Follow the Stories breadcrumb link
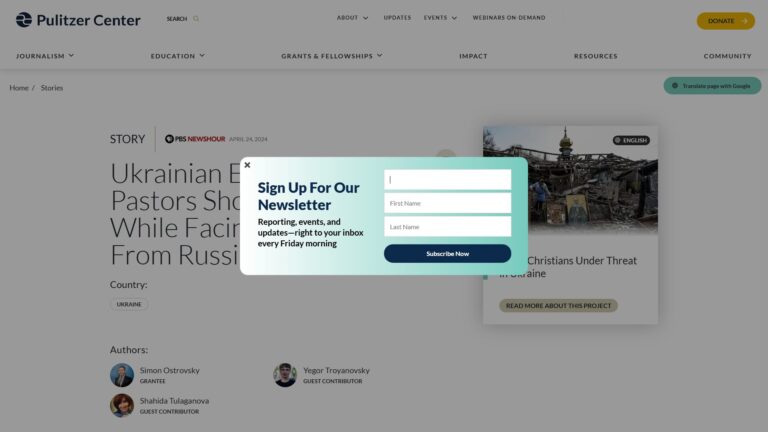 [52, 88]
